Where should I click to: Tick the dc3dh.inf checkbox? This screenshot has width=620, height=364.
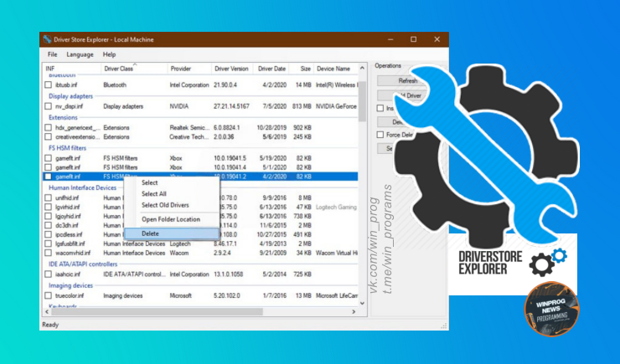click(x=49, y=225)
